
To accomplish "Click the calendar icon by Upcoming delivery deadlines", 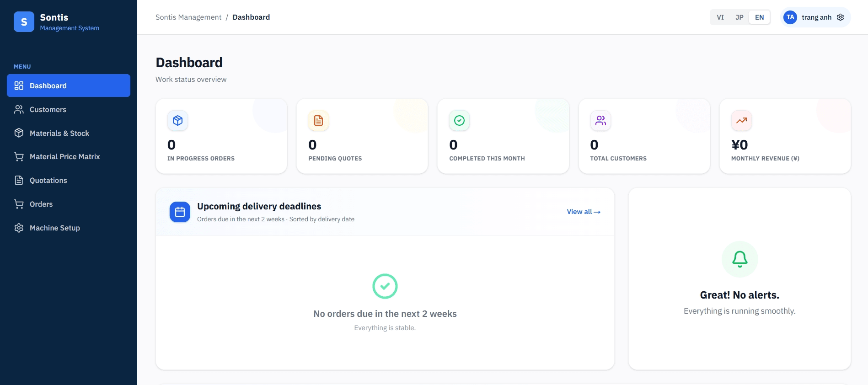I will (180, 212).
